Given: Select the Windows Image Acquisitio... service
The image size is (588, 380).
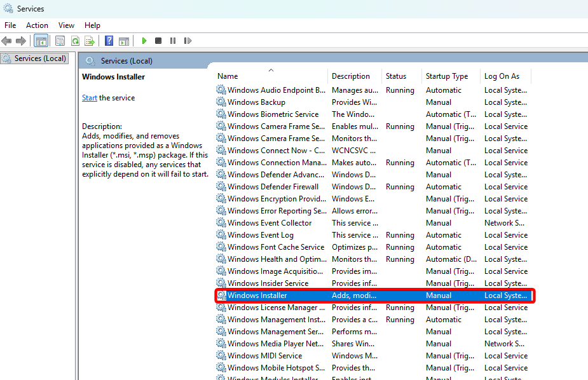Looking at the screenshot, I should 374,271.
